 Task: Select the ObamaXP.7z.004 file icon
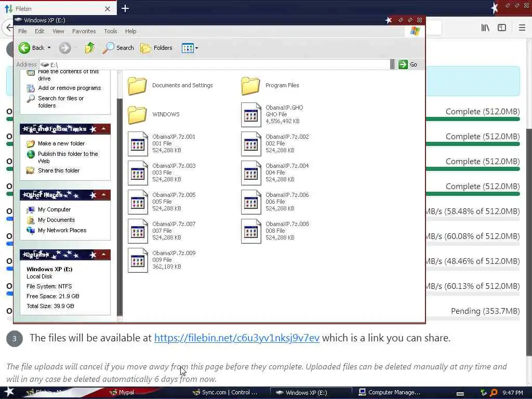click(251, 173)
